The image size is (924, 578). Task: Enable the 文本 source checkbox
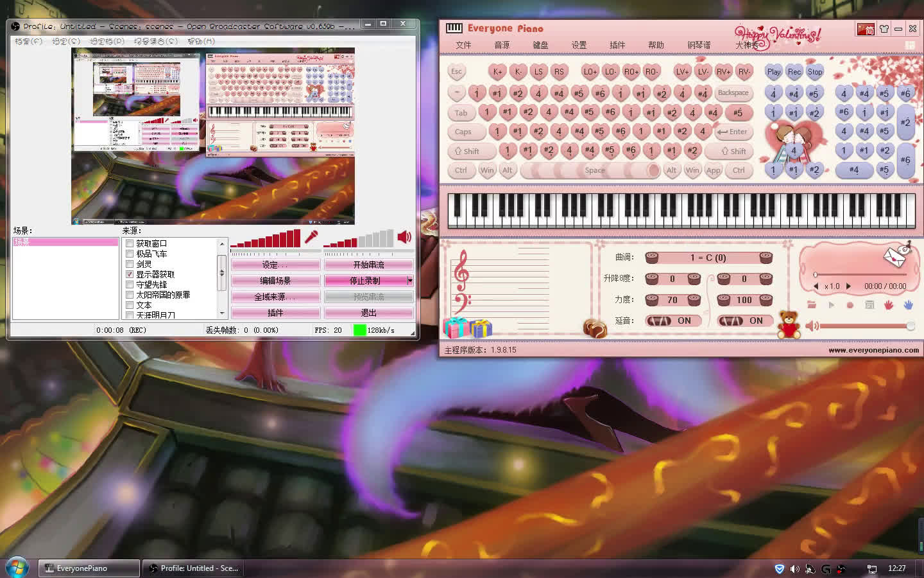[130, 305]
